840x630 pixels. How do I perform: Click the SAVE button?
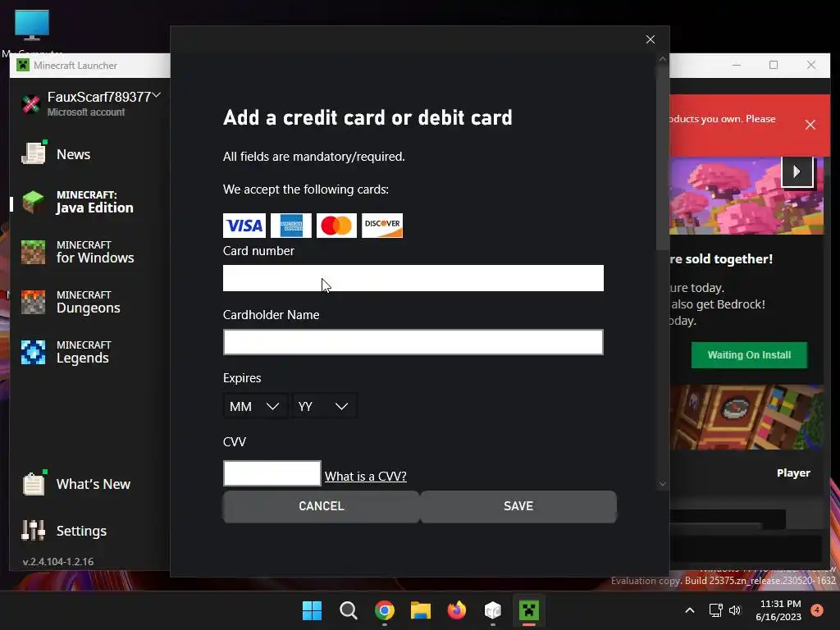coord(518,506)
